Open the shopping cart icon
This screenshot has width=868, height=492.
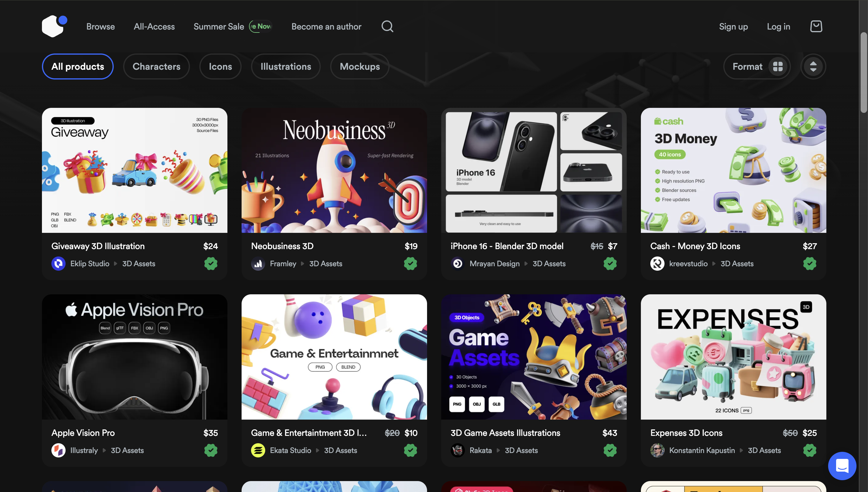coord(816,26)
